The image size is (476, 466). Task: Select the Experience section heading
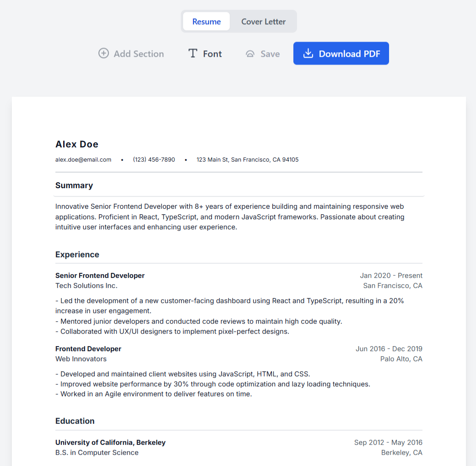[x=77, y=255]
